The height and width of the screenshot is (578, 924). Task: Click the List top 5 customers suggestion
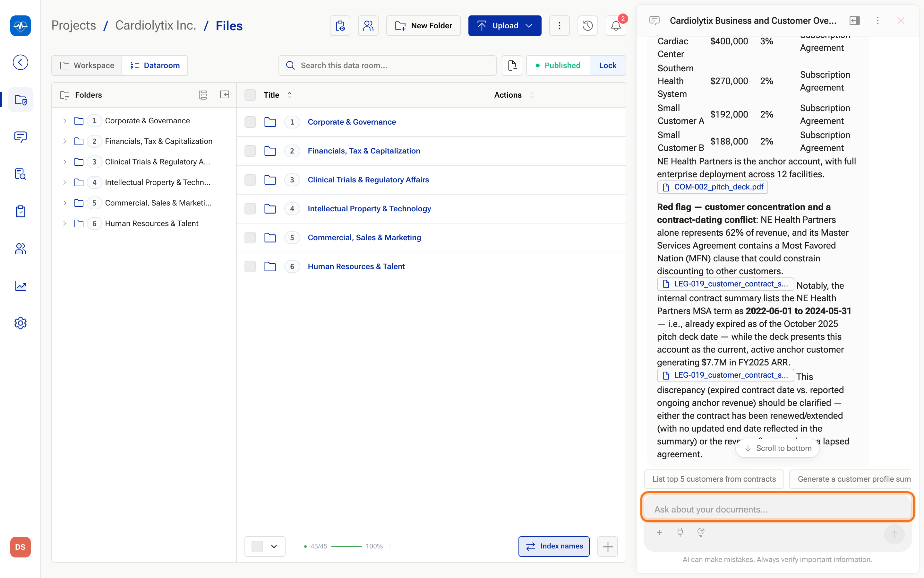pos(714,479)
